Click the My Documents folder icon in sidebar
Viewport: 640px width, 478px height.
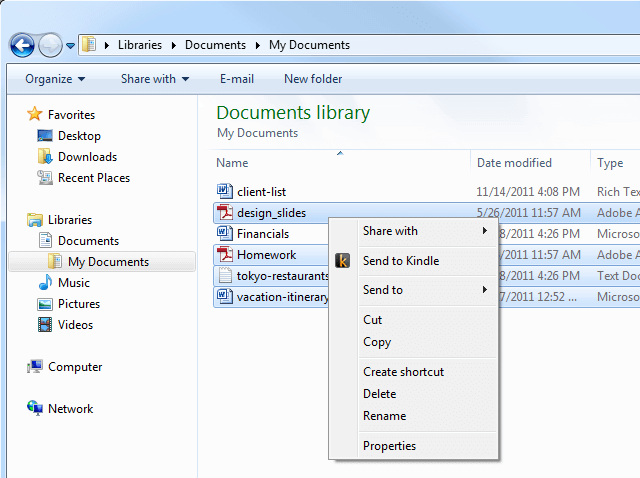tap(55, 261)
